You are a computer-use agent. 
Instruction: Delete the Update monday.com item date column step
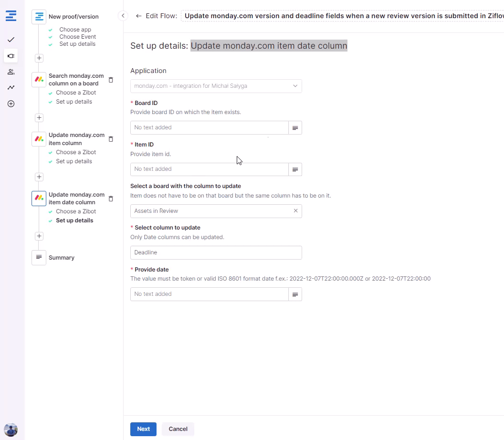[111, 199]
